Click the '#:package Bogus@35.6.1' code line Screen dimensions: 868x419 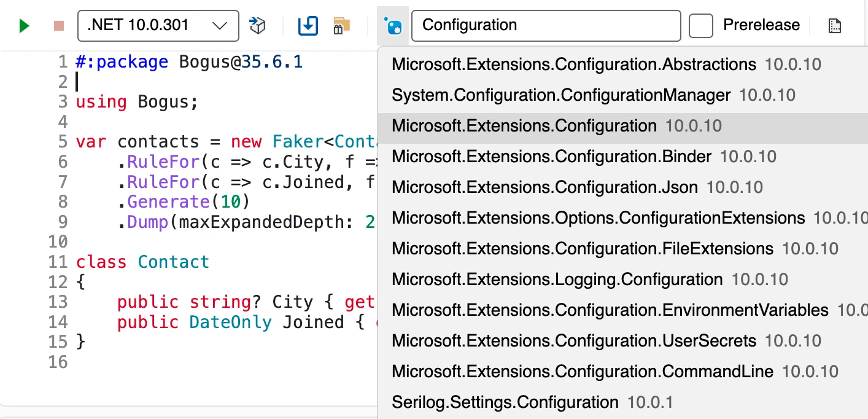click(189, 62)
